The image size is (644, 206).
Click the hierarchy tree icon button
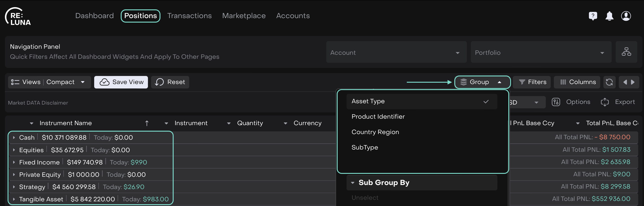coord(626,52)
